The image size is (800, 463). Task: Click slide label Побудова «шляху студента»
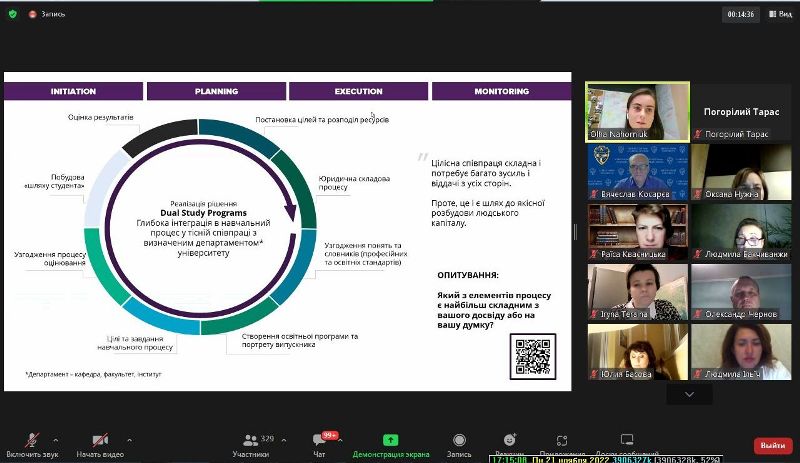point(55,181)
